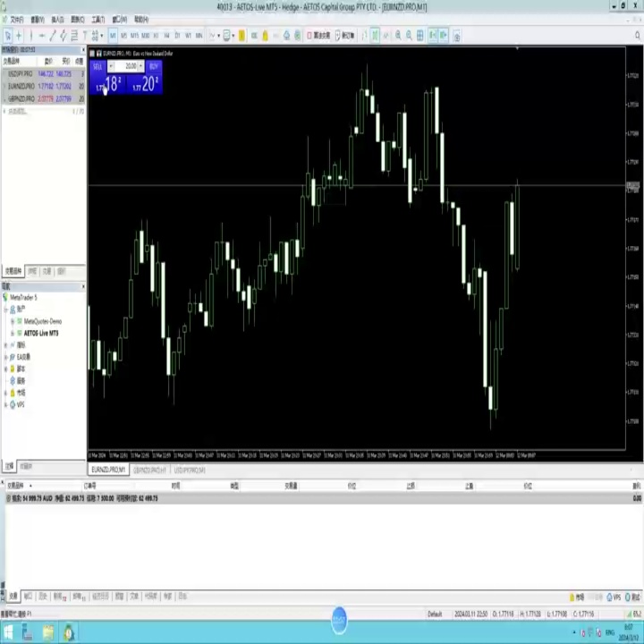This screenshot has height=644, width=644.
Task: Open the chart type dropdown arrow
Action: (219, 36)
